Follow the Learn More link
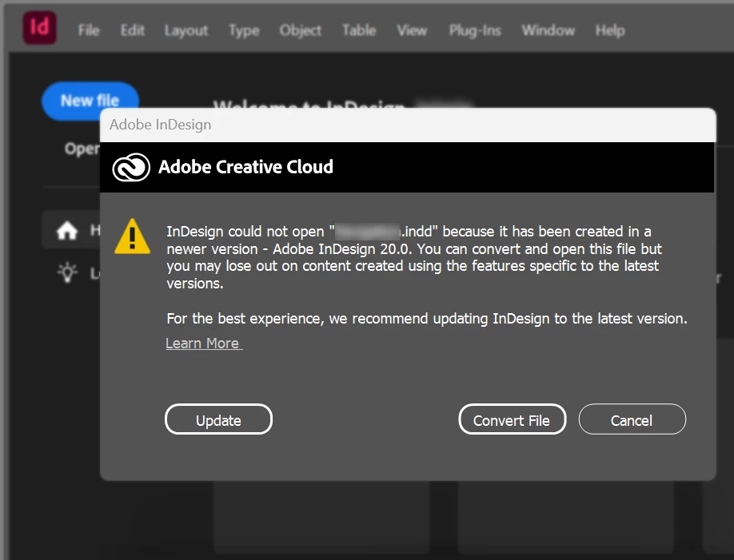The height and width of the screenshot is (560, 734). click(204, 344)
